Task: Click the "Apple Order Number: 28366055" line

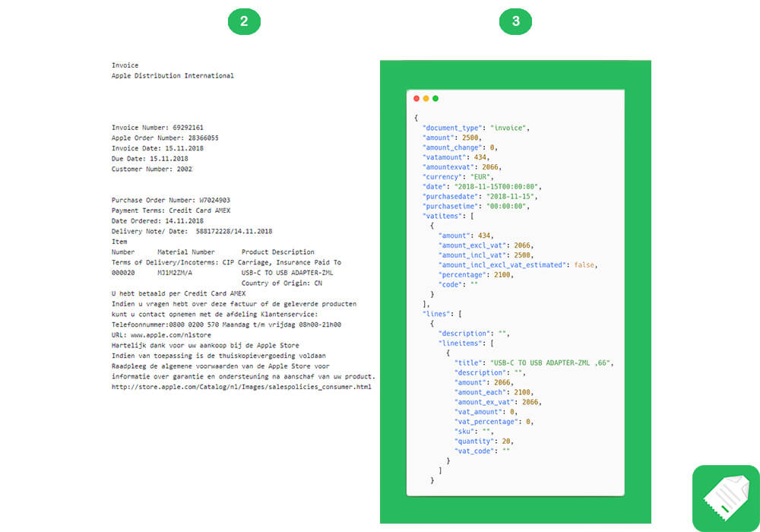Action: click(165, 138)
